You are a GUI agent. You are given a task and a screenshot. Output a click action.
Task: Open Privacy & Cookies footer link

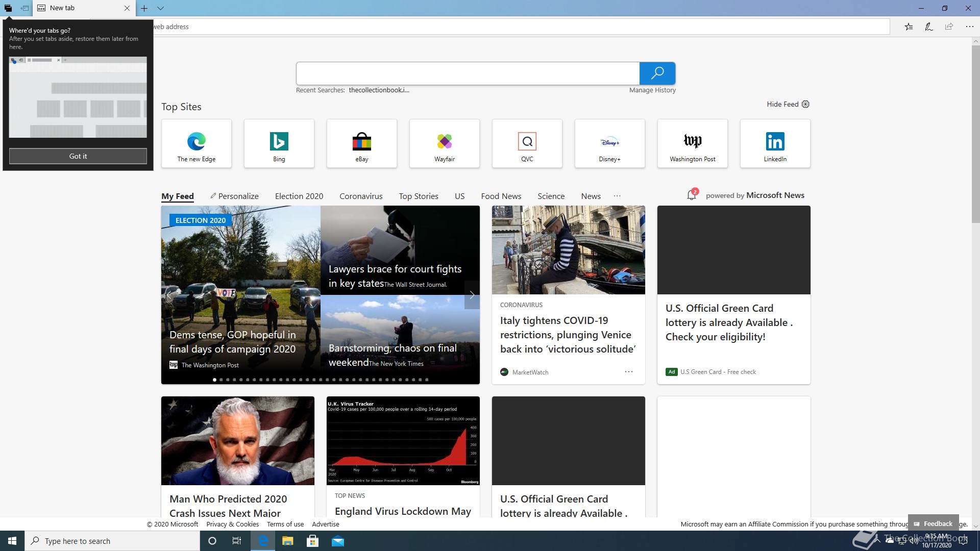pos(232,524)
